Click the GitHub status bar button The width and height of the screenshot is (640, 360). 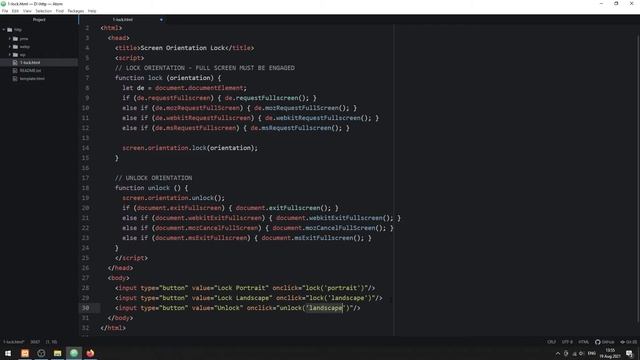(604, 342)
